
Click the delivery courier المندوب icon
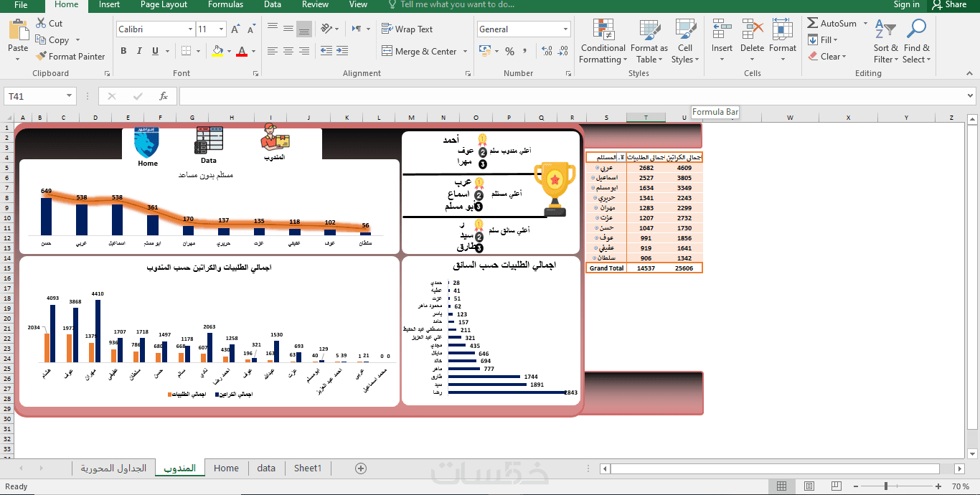[x=275, y=136]
